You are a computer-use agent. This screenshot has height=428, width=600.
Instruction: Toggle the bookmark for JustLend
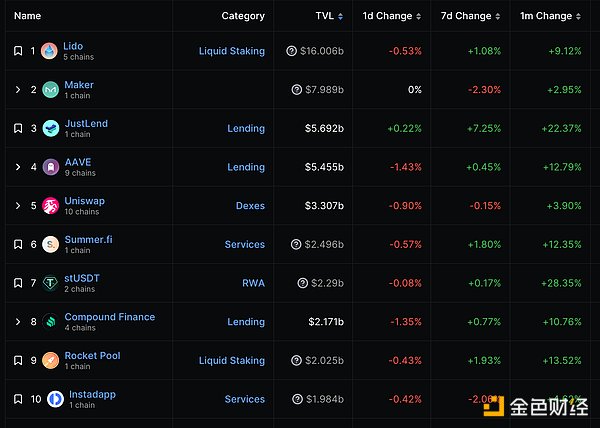(x=18, y=128)
